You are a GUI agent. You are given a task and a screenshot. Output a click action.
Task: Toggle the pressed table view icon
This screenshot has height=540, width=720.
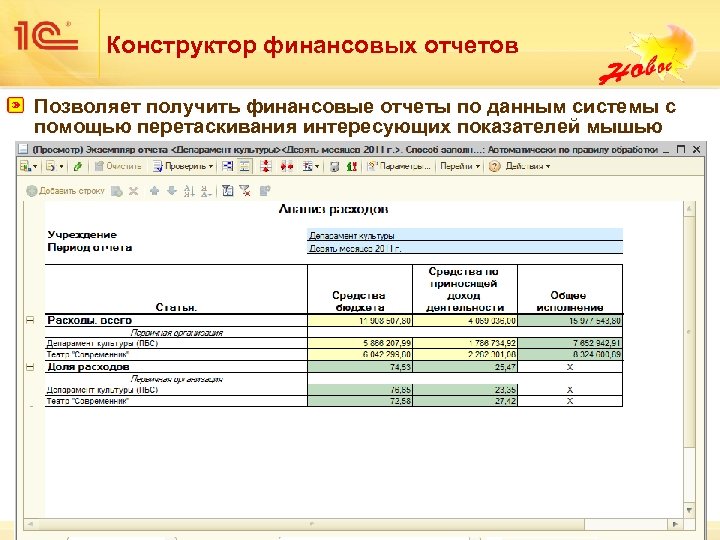[x=245, y=166]
